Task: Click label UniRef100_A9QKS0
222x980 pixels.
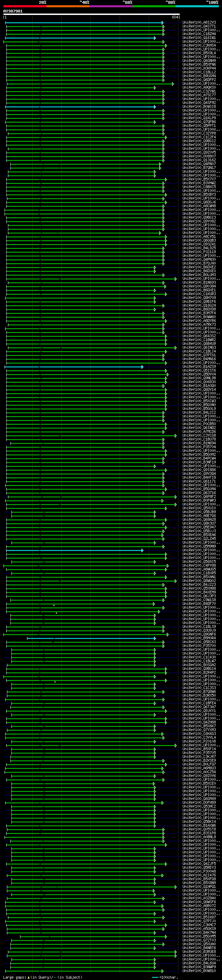Action: coord(199,88)
